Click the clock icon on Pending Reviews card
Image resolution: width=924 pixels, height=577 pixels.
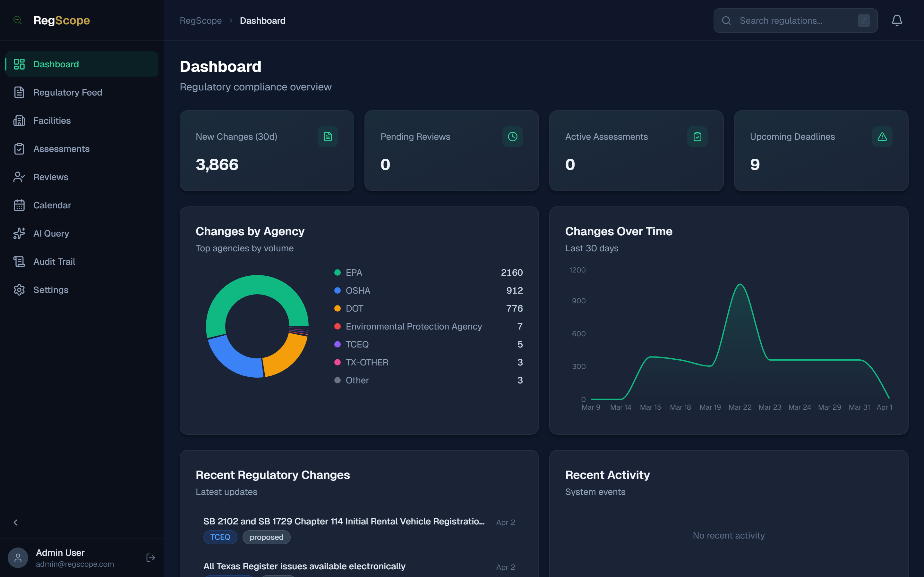tap(512, 136)
